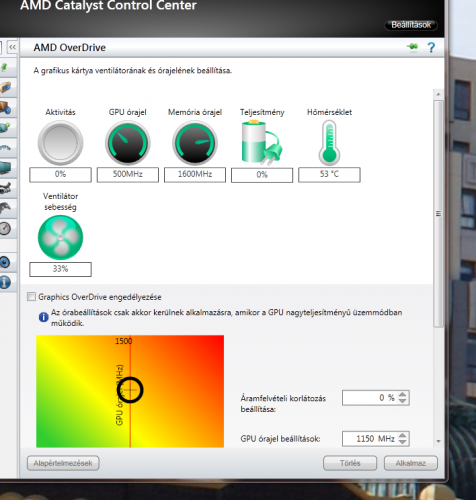Enable Graphics OverDrive engedélyezése checkbox
Screen dimensions: 476x500
click(x=31, y=297)
